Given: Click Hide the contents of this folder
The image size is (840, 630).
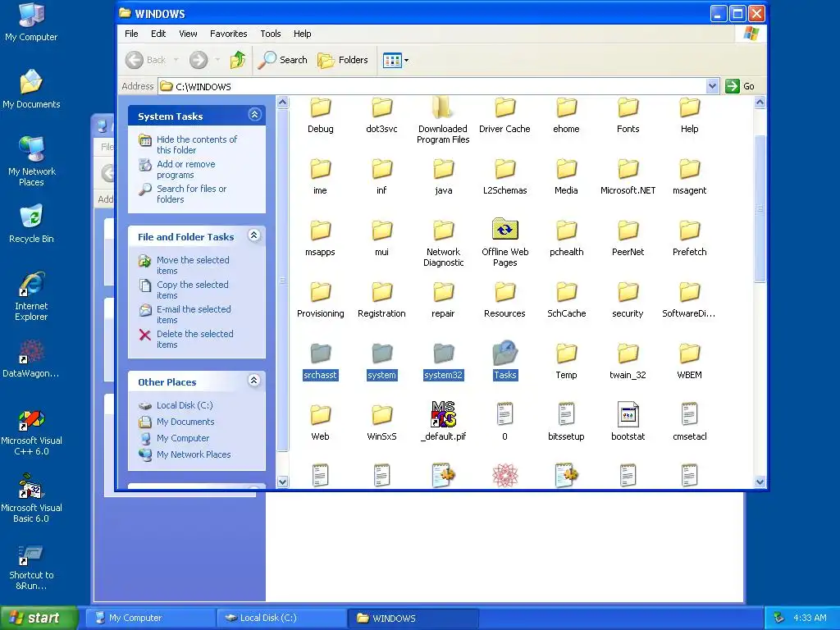Looking at the screenshot, I should point(197,144).
